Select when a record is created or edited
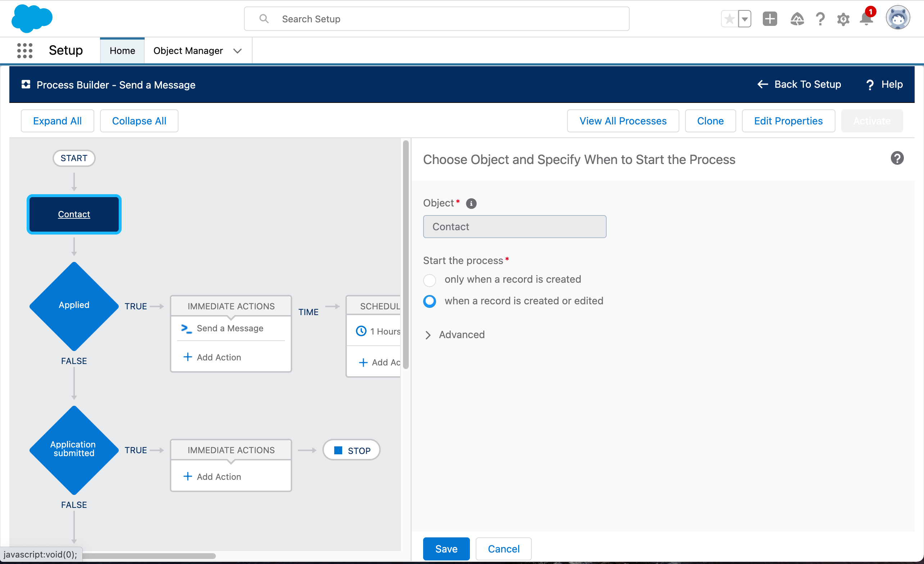The height and width of the screenshot is (564, 924). [429, 301]
